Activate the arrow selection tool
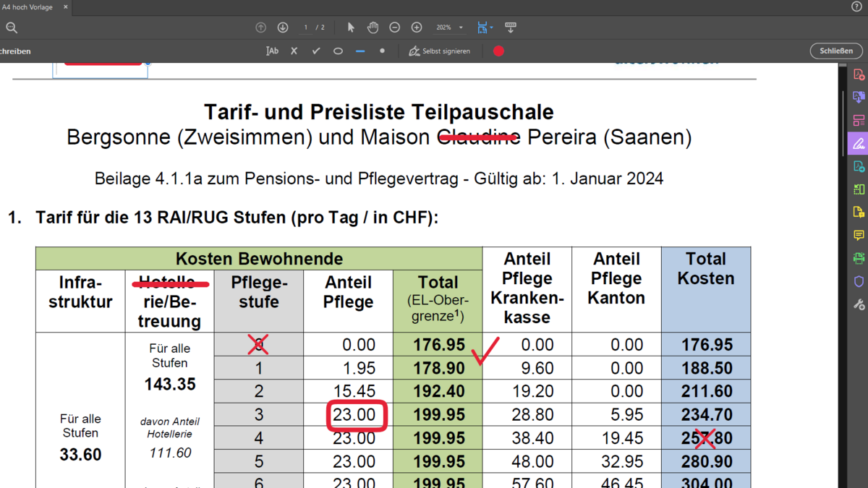This screenshot has height=488, width=868. click(x=351, y=27)
